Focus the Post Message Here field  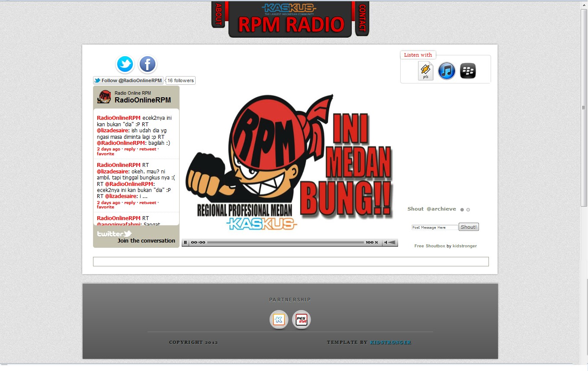434,227
